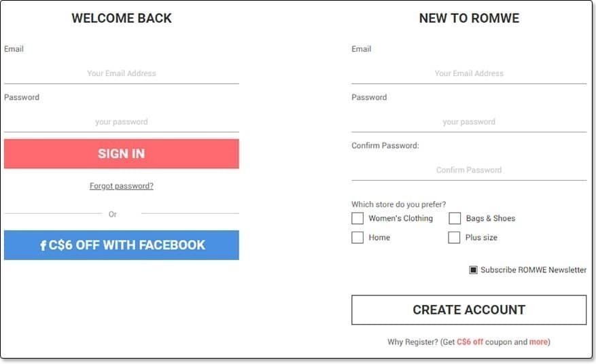Focus the sign-in password field
The height and width of the screenshot is (364, 596).
click(x=122, y=122)
